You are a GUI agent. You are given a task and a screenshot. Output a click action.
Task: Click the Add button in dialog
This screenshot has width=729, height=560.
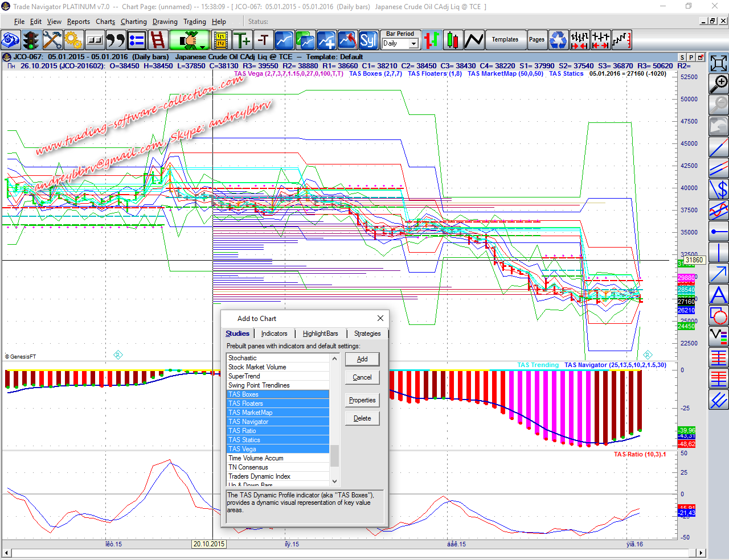pyautogui.click(x=362, y=359)
